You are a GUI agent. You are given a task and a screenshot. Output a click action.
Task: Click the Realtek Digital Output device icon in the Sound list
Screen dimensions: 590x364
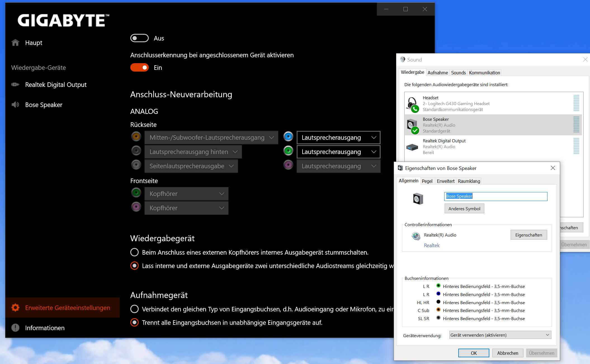click(412, 147)
